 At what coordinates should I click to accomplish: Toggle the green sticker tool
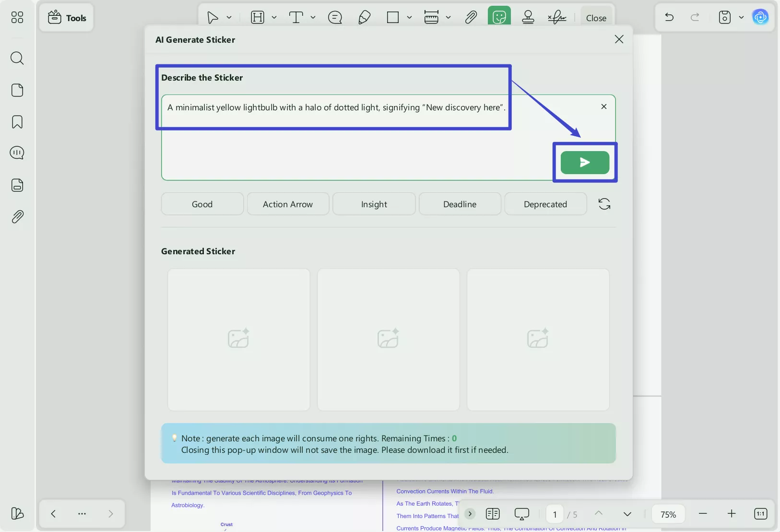[x=499, y=16]
